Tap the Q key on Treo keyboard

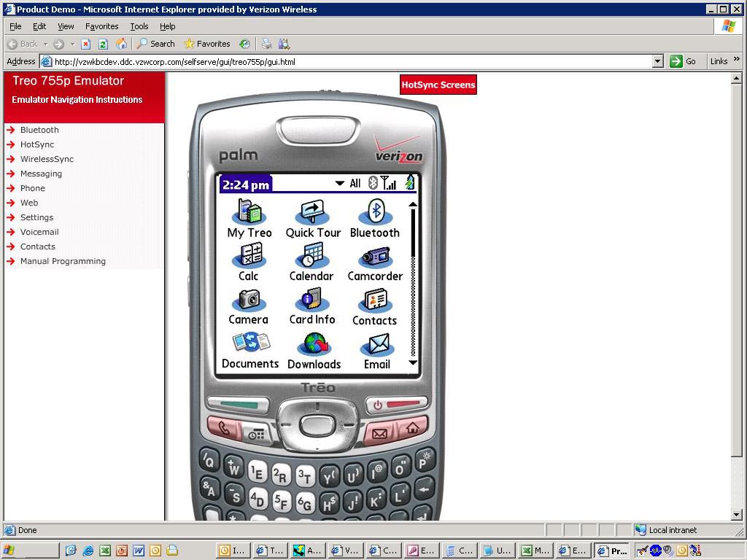(209, 459)
